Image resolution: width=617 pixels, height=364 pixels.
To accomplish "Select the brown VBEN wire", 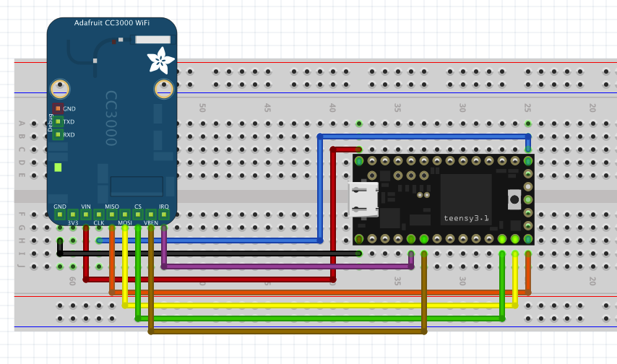I will (x=288, y=331).
